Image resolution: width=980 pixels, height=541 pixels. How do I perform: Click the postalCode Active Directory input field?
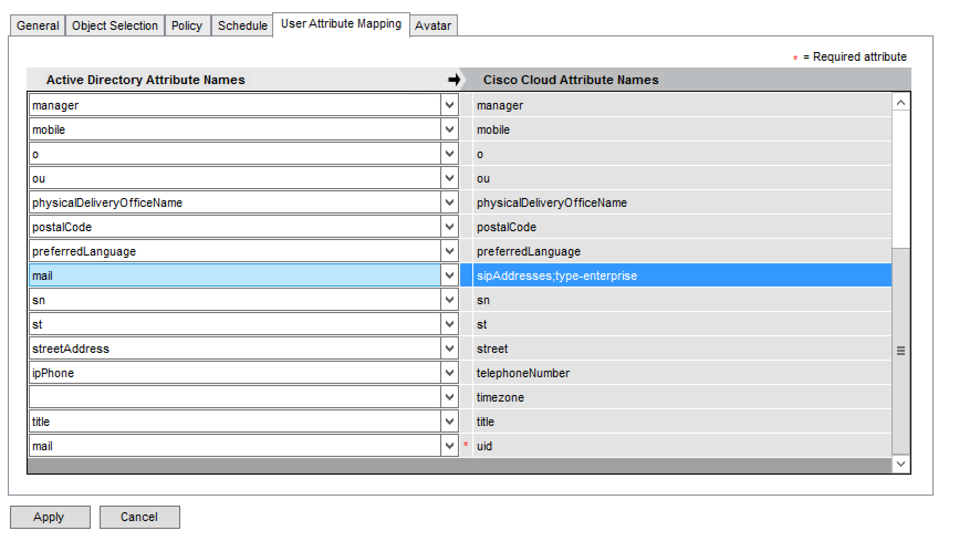[x=234, y=226]
